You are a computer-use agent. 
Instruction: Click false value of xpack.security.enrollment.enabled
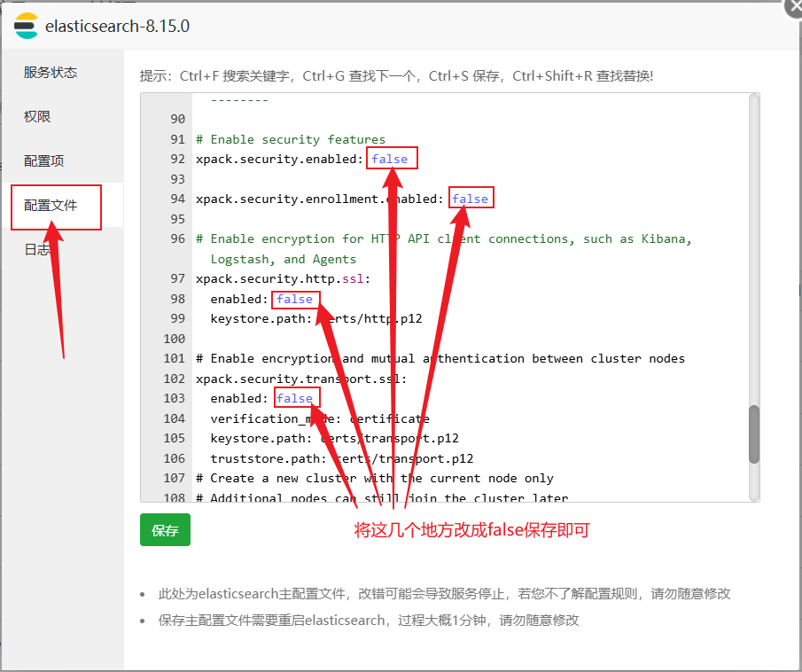[x=470, y=199]
